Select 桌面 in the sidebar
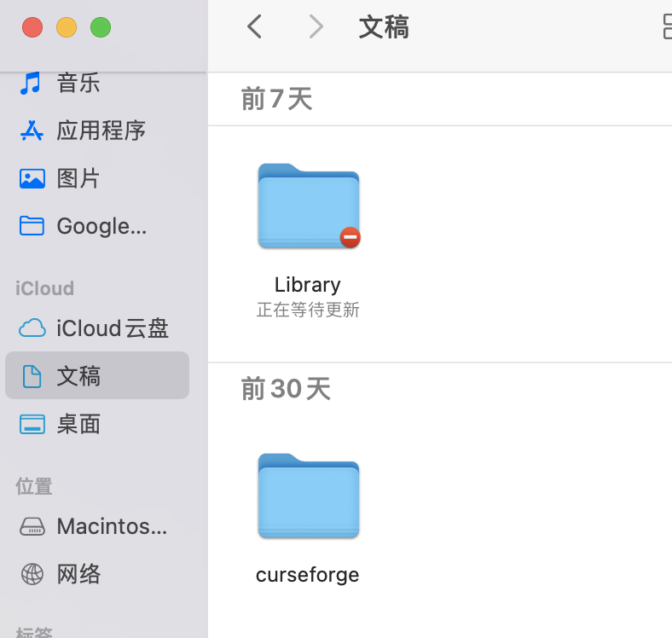 click(x=78, y=424)
